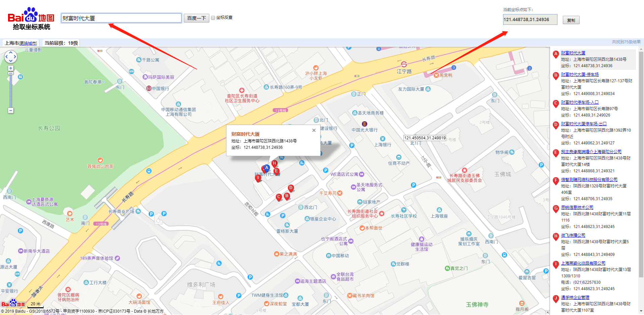This screenshot has width=644, height=315.
Task: Open the 财富时代大厦-停车场 result link
Action: (x=580, y=75)
